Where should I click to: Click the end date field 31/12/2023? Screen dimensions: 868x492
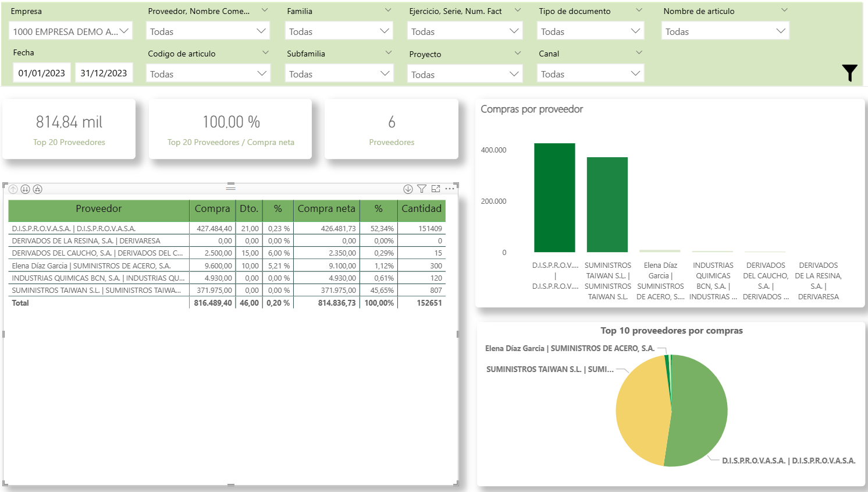[104, 73]
